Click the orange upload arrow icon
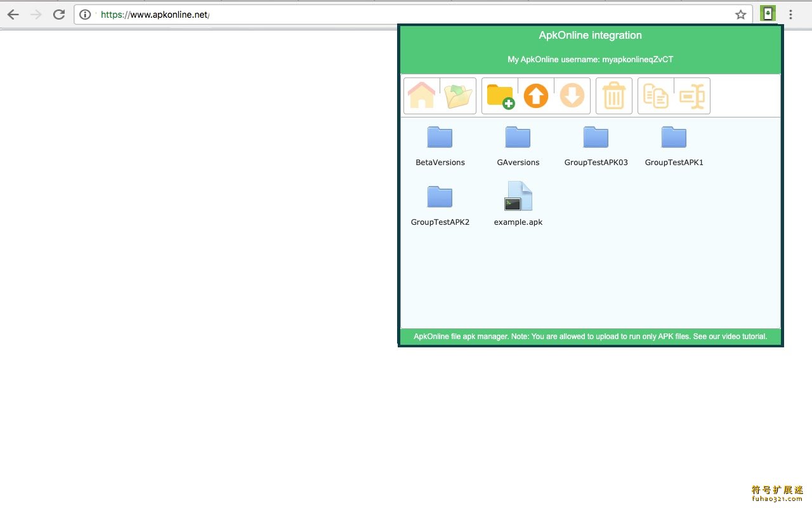 click(536, 96)
